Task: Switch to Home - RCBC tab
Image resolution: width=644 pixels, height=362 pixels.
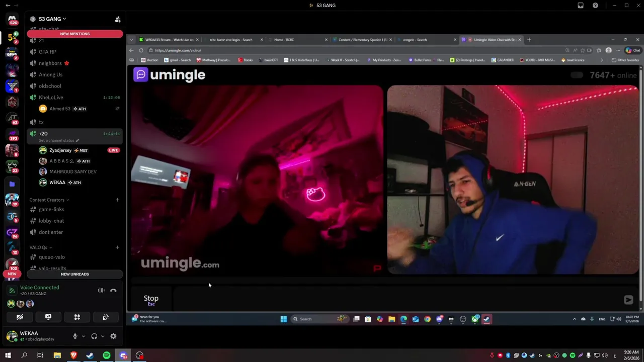Action: pos(297,40)
